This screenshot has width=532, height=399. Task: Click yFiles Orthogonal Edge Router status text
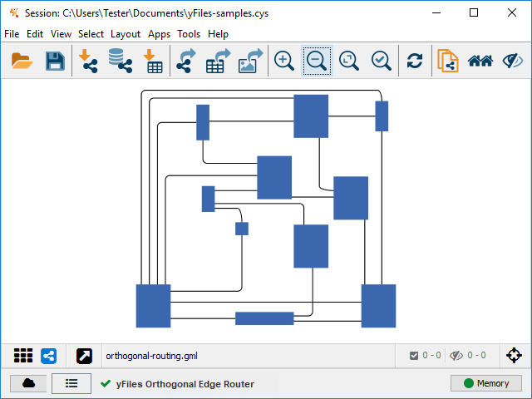(185, 384)
